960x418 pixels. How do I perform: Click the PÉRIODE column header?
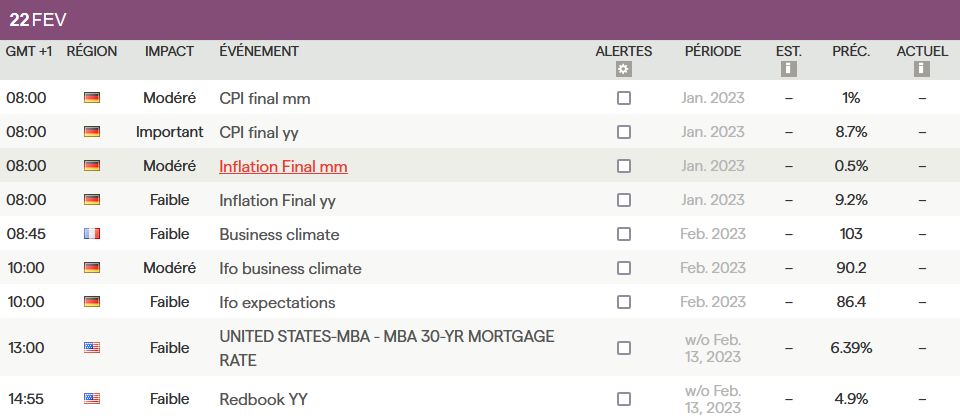713,51
